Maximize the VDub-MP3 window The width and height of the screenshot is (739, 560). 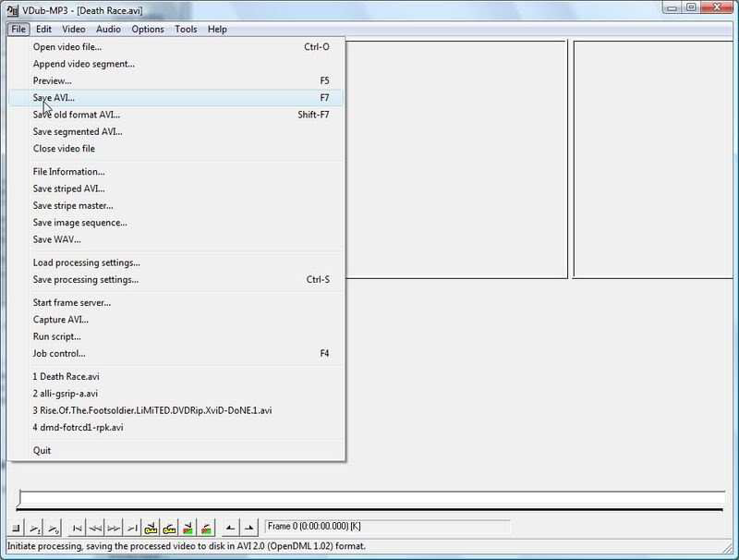tap(691, 7)
